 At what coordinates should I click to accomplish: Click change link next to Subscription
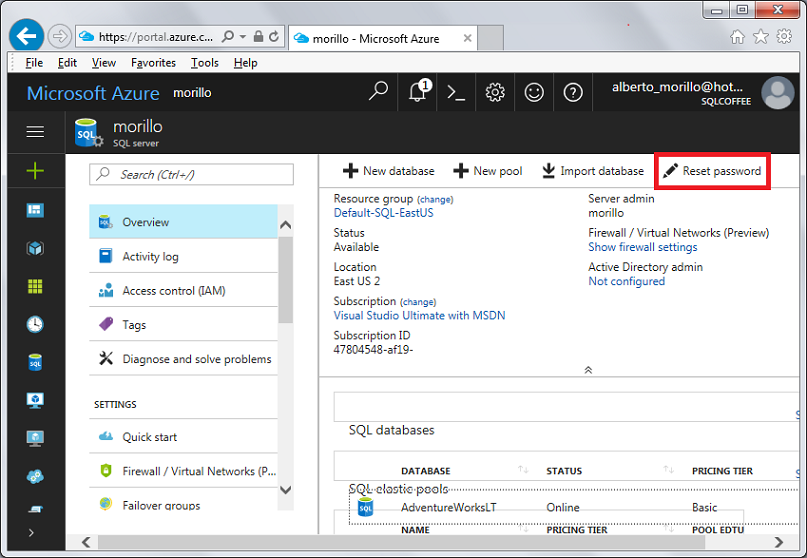418,302
